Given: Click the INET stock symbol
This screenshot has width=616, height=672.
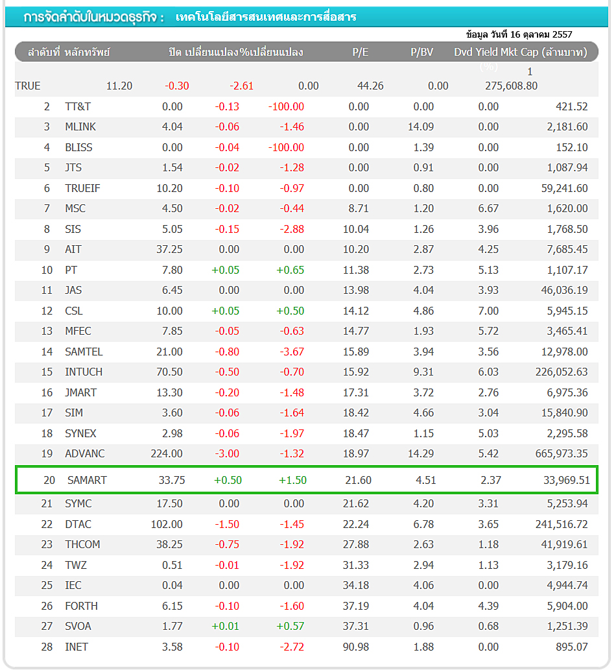Looking at the screenshot, I should [x=77, y=647].
